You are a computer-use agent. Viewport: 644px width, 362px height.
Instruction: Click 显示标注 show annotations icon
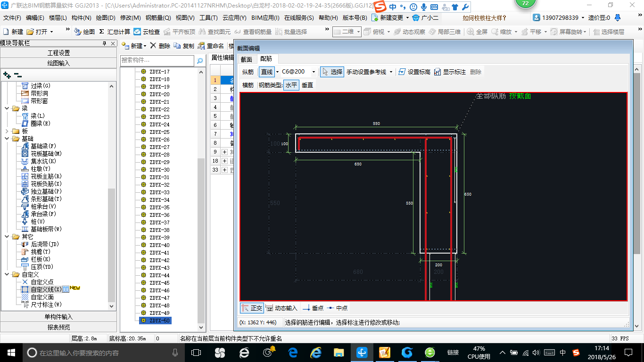[438, 72]
